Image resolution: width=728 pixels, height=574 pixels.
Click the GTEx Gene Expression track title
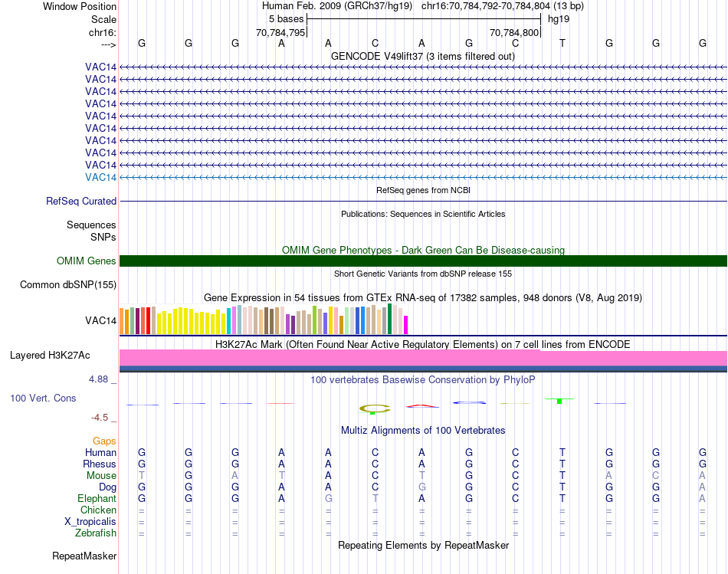coord(423,297)
